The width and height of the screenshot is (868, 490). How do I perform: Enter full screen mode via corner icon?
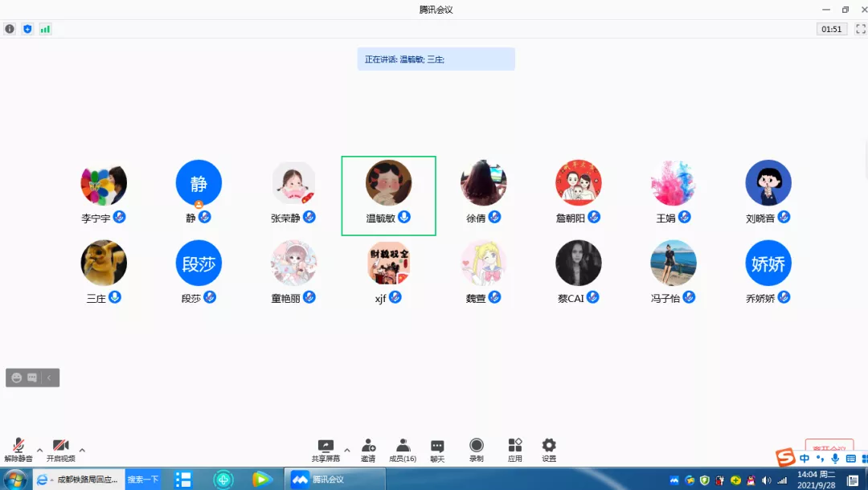(860, 29)
